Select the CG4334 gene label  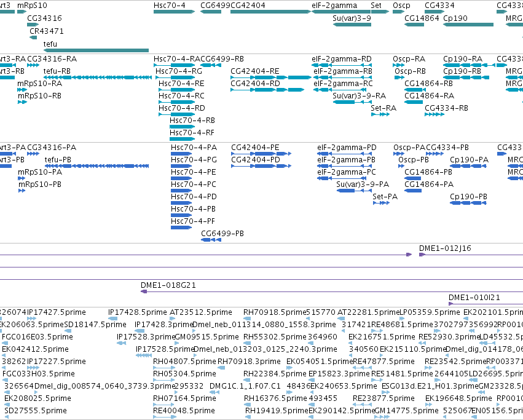tap(439, 6)
